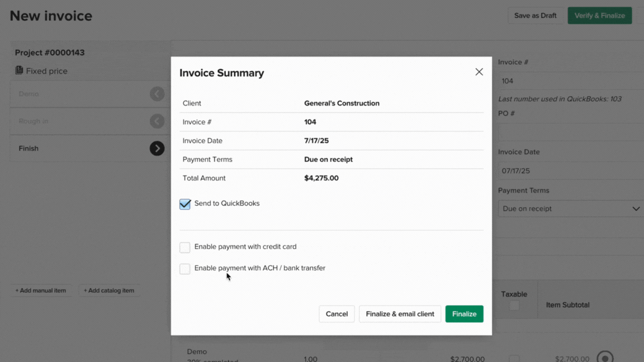This screenshot has height=362, width=644.
Task: Enable payment with credit card
Action: tap(185, 246)
